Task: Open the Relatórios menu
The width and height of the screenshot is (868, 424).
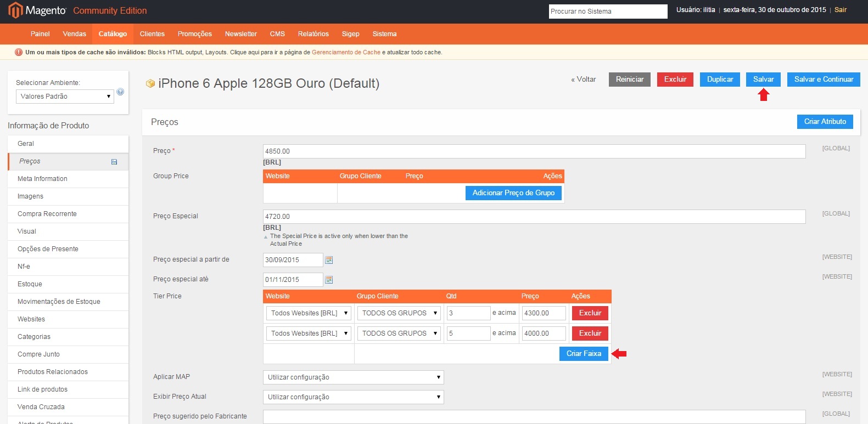Action: 313,34
